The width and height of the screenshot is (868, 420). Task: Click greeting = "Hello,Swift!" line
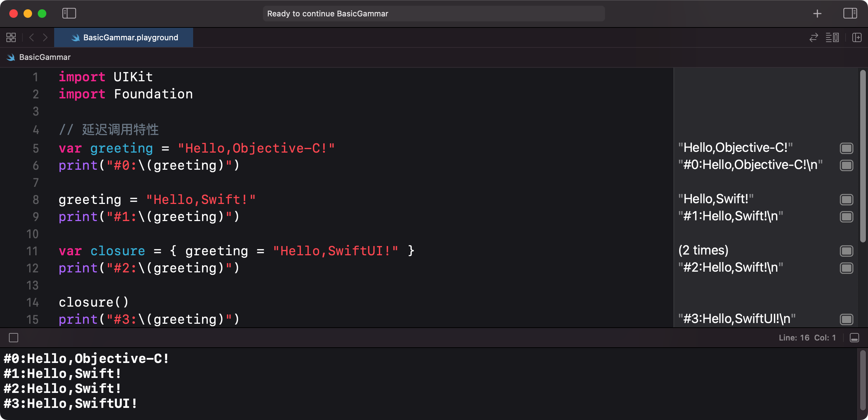click(x=157, y=200)
